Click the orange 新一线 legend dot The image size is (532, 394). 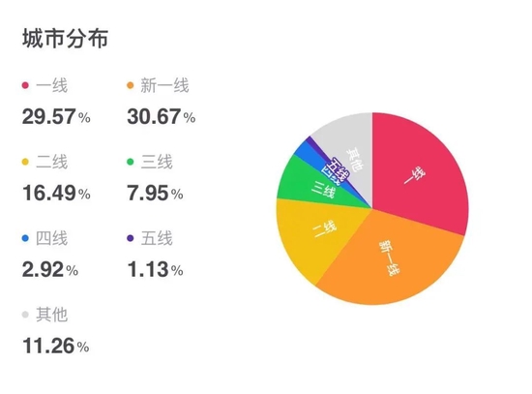click(131, 85)
